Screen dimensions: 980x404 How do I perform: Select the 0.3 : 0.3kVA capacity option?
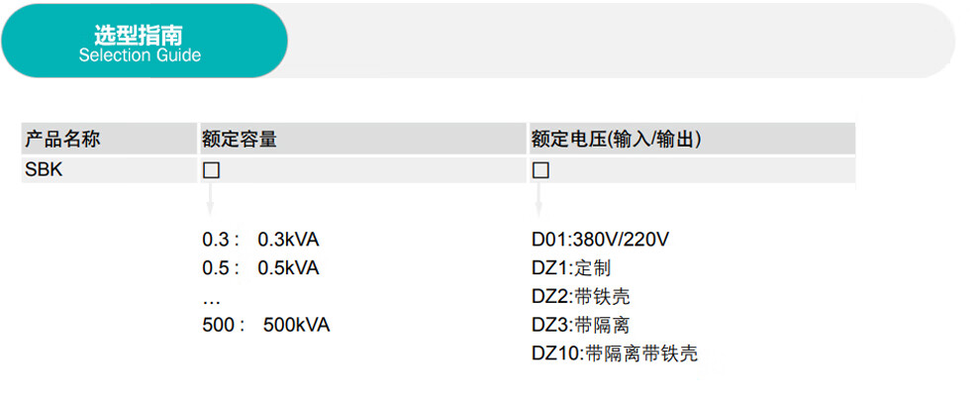261,240
